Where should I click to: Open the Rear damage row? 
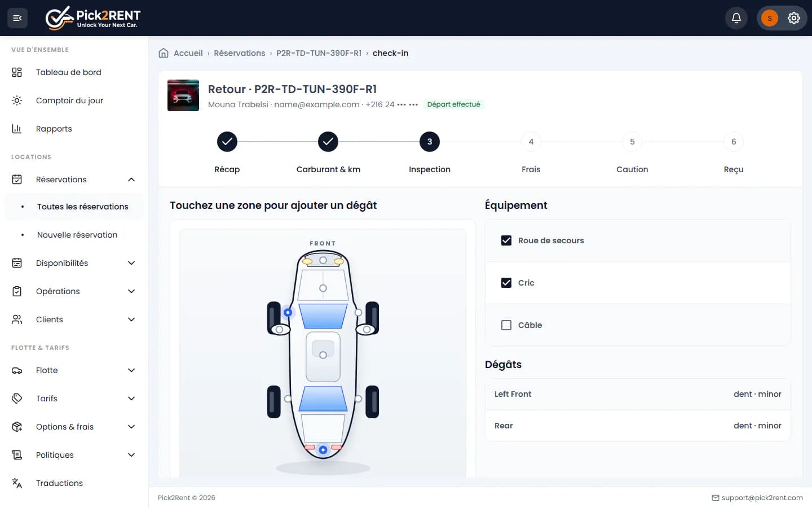(638, 426)
